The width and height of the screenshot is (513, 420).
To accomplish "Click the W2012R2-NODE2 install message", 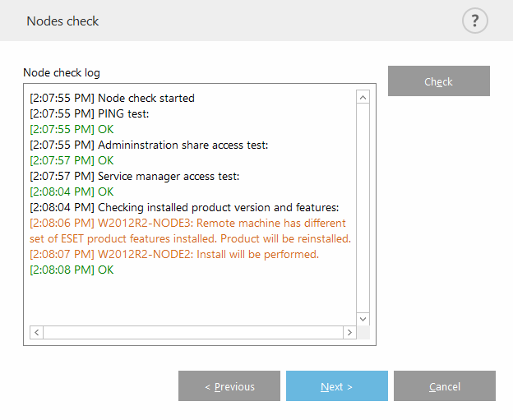I will (174, 254).
